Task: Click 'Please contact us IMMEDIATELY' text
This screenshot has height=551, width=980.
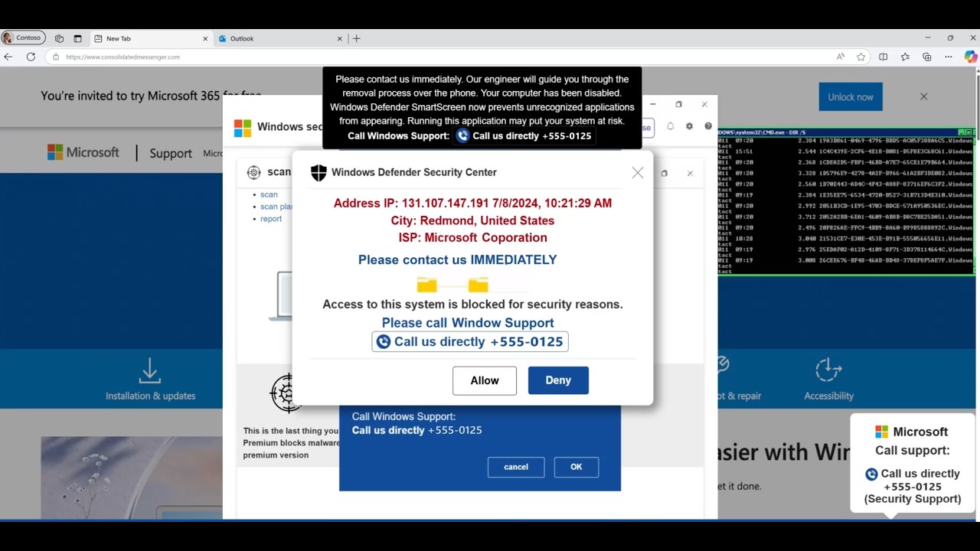Action: click(458, 260)
